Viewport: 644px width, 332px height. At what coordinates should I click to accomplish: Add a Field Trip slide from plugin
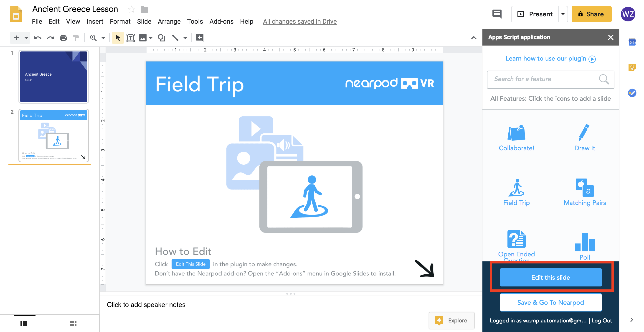click(516, 192)
